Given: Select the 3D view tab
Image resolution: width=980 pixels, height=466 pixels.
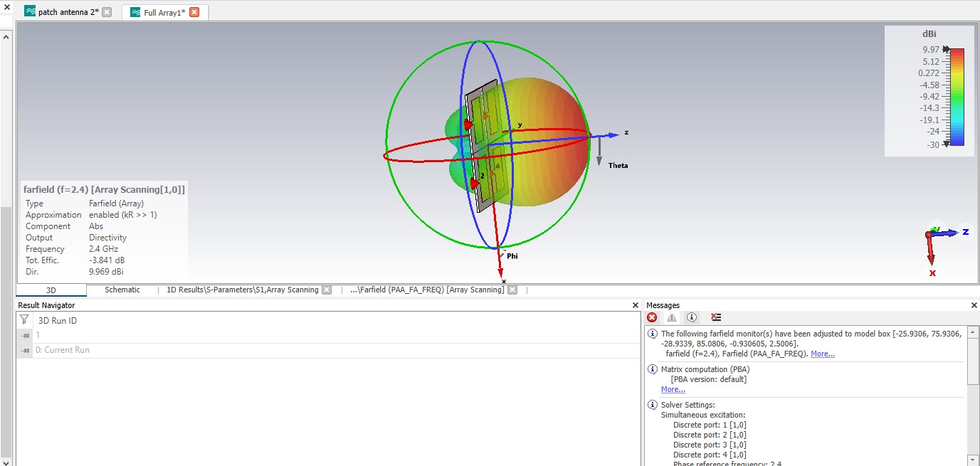Looking at the screenshot, I should click(x=51, y=290).
